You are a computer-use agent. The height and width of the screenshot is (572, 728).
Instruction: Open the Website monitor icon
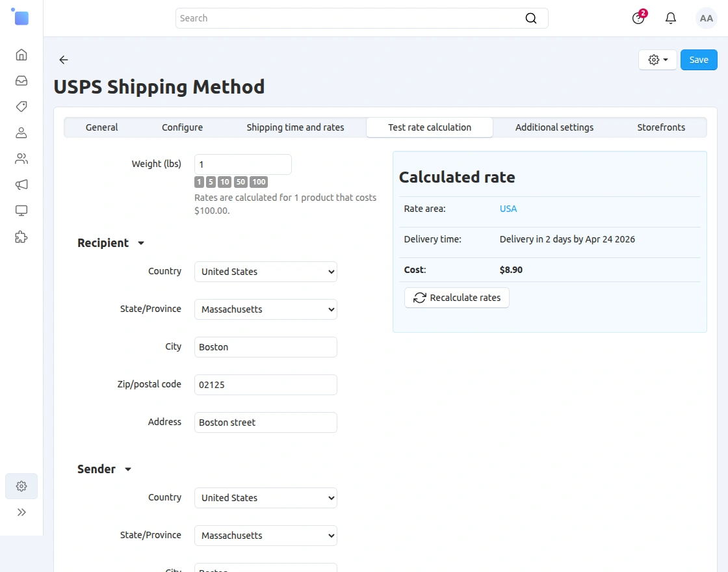21,211
